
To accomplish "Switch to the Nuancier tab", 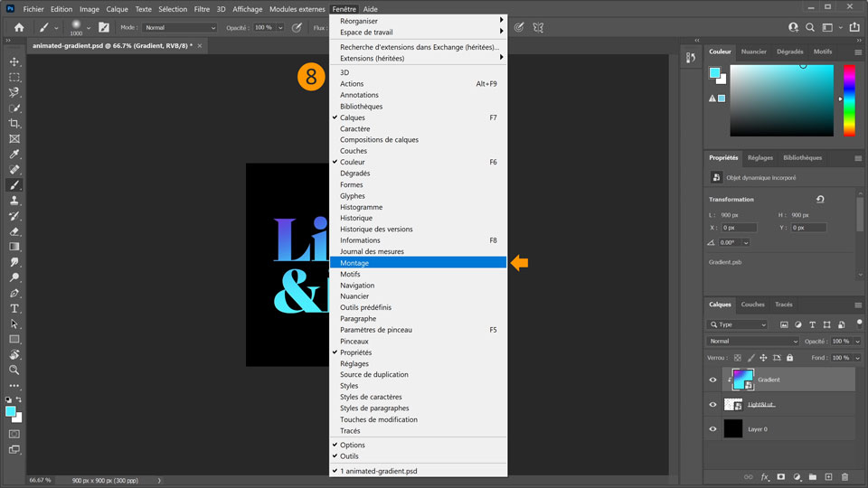I will pos(753,52).
